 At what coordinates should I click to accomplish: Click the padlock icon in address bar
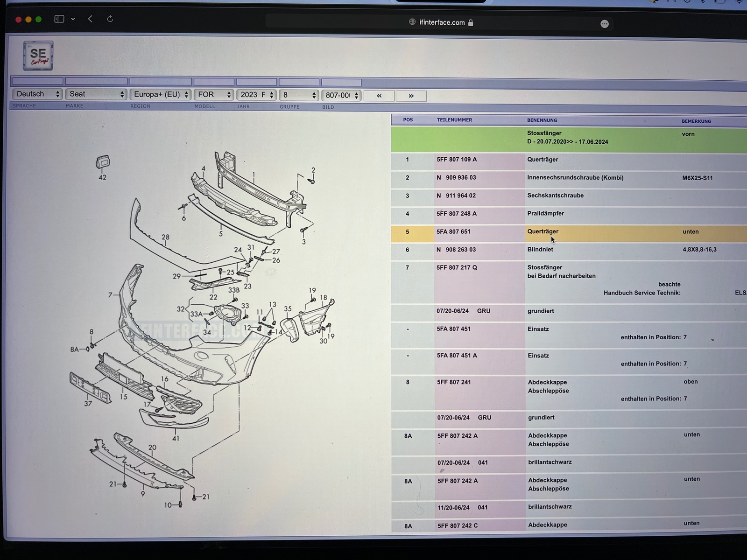point(471,22)
